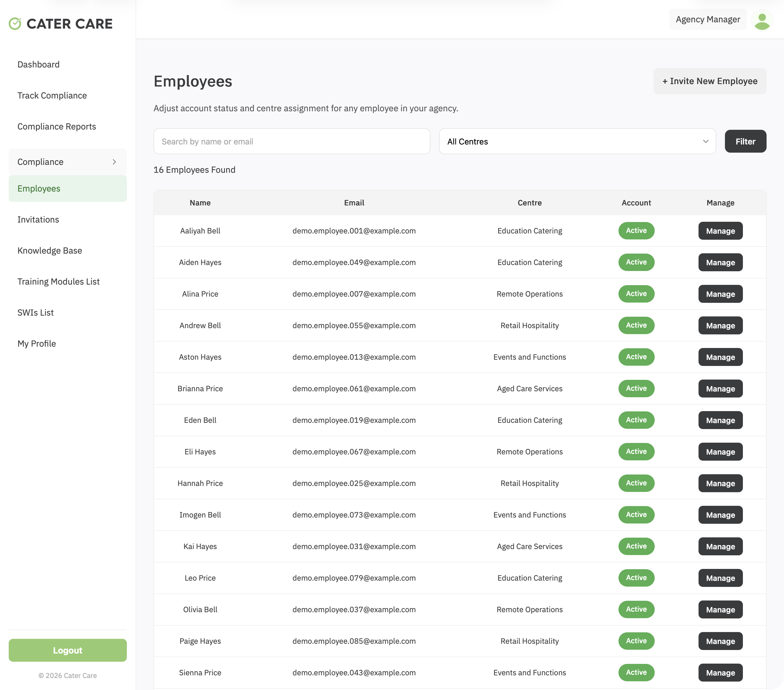Manage employee Aston Hayes
This screenshot has width=784, height=690.
click(x=720, y=357)
